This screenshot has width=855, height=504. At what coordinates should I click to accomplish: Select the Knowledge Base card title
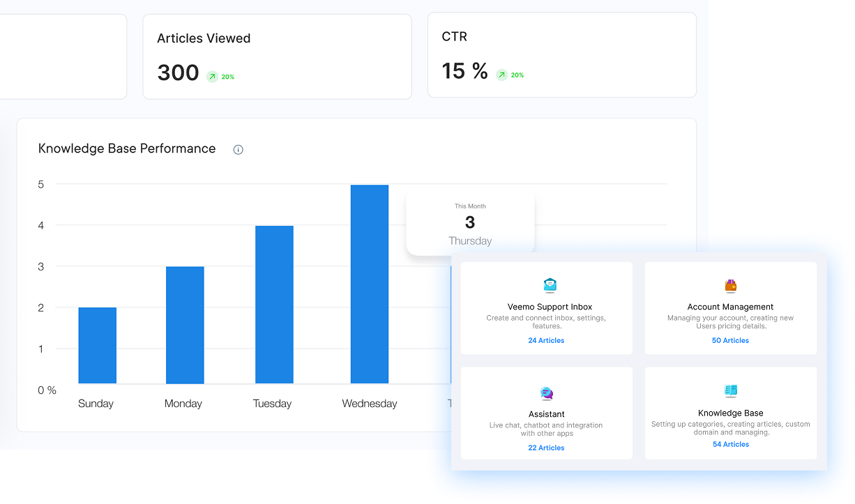731,413
